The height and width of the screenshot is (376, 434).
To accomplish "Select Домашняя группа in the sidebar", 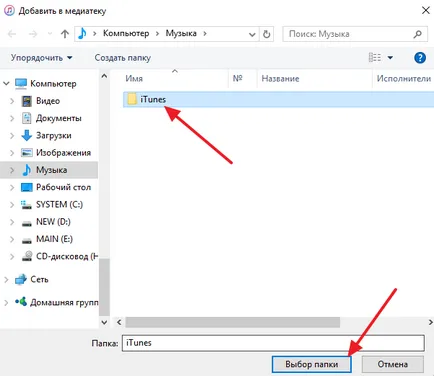I will coord(64,302).
